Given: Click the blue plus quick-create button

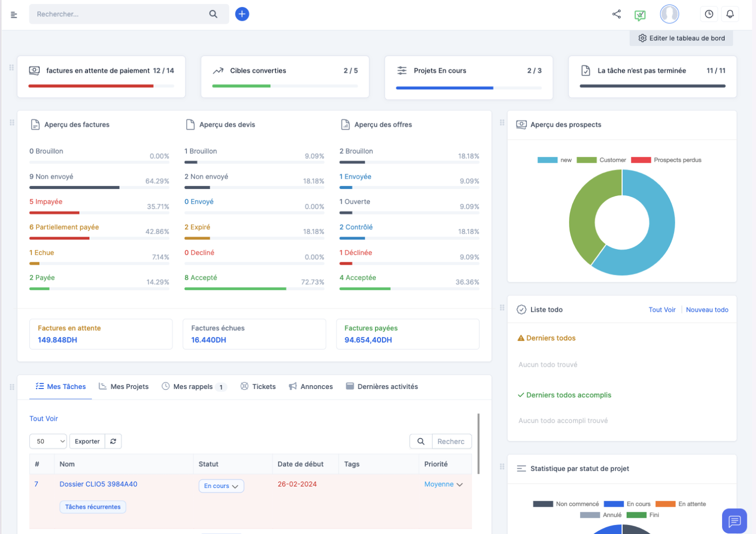Looking at the screenshot, I should click(x=242, y=14).
